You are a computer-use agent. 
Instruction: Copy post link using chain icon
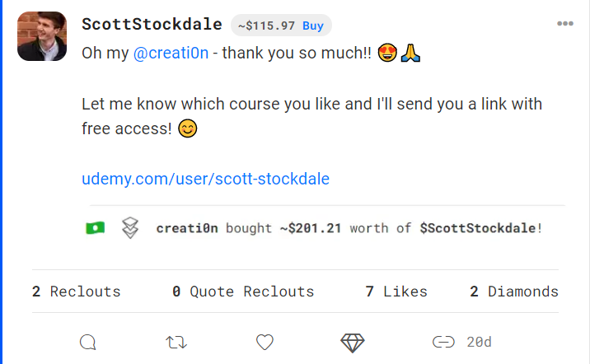pyautogui.click(x=443, y=342)
